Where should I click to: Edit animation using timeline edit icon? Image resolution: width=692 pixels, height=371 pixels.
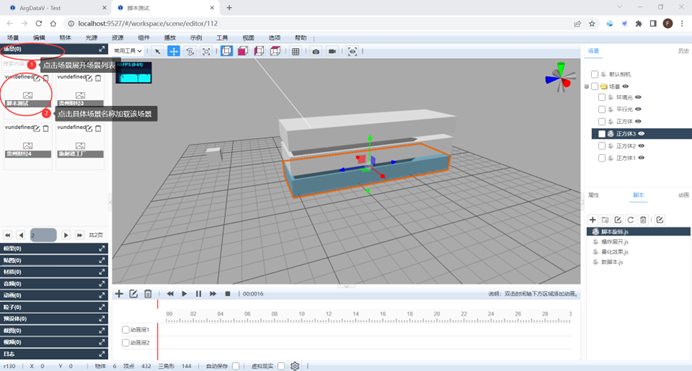[133, 294]
